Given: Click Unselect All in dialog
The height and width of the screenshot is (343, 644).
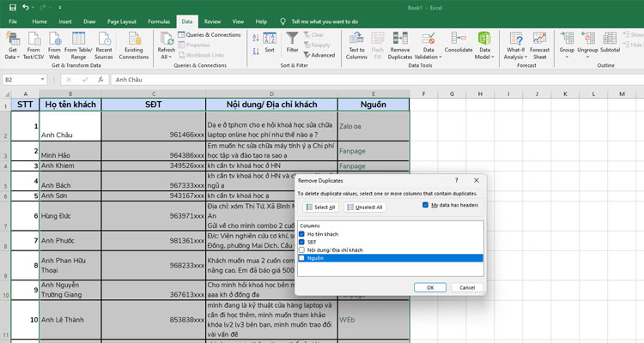Looking at the screenshot, I should pos(365,208).
